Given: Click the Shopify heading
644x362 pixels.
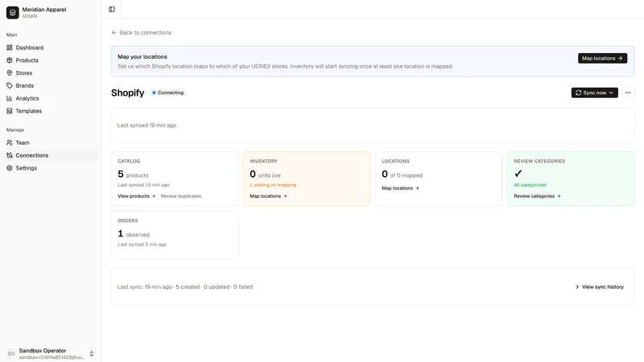Looking at the screenshot, I should click(x=128, y=93).
